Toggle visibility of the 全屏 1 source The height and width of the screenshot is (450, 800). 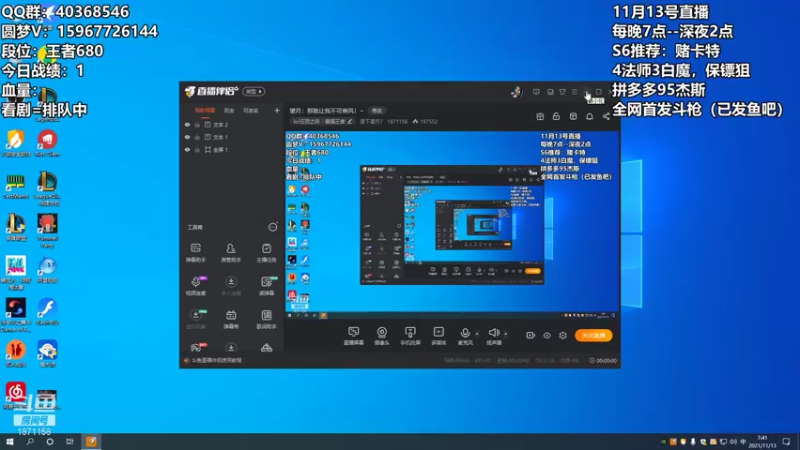187,149
